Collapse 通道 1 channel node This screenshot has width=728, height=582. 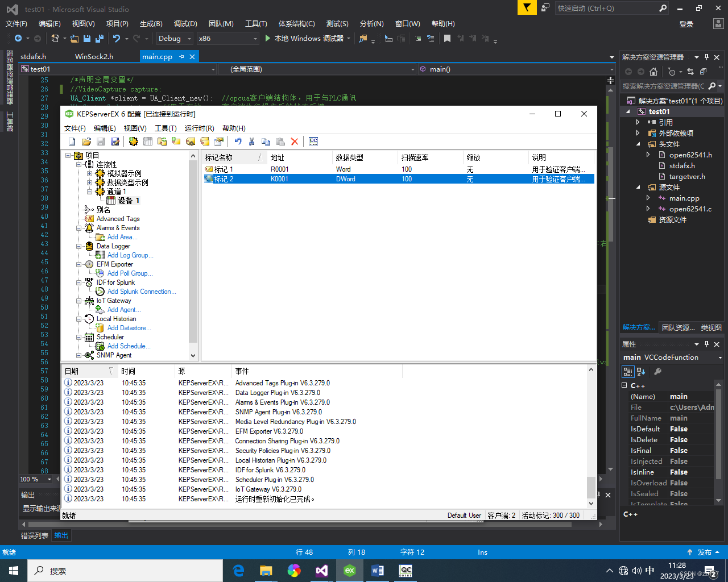click(90, 192)
